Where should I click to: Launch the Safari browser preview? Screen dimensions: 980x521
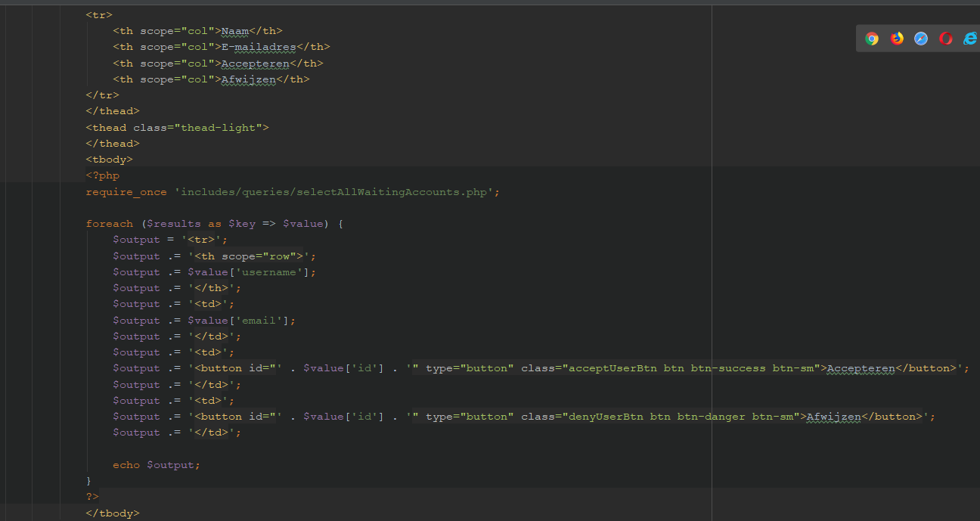click(921, 39)
